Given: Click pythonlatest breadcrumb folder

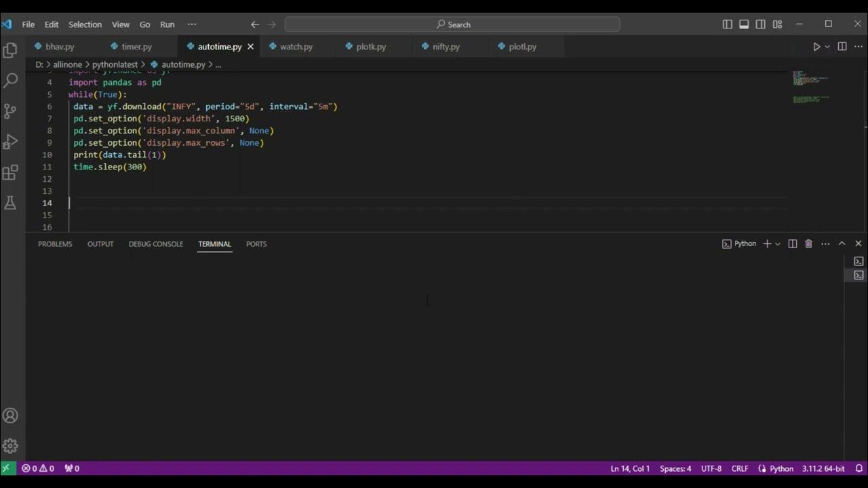Looking at the screenshot, I should tap(115, 64).
